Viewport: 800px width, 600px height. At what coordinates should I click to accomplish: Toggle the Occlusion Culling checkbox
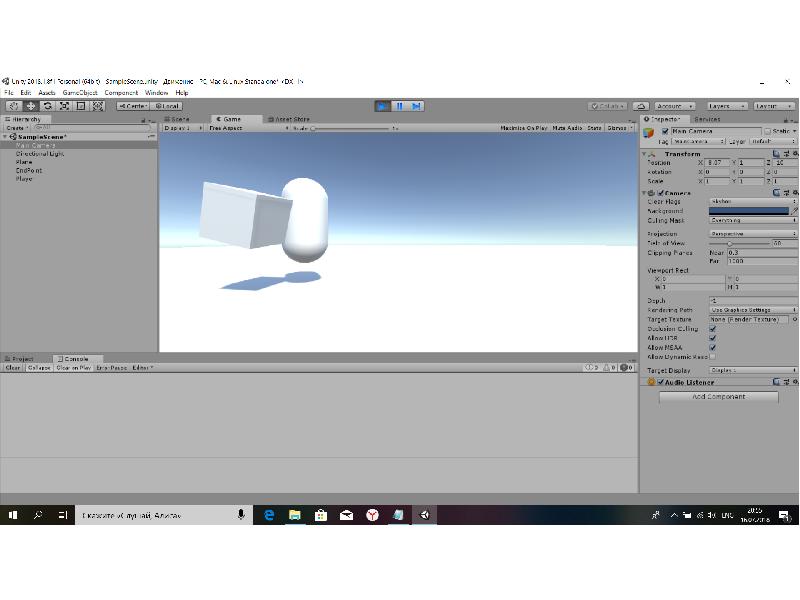[712, 329]
